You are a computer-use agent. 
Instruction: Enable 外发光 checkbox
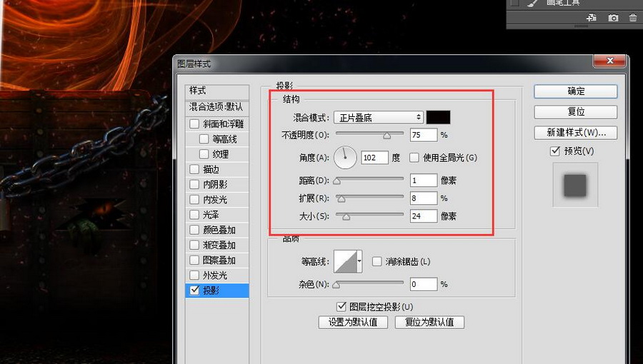194,275
